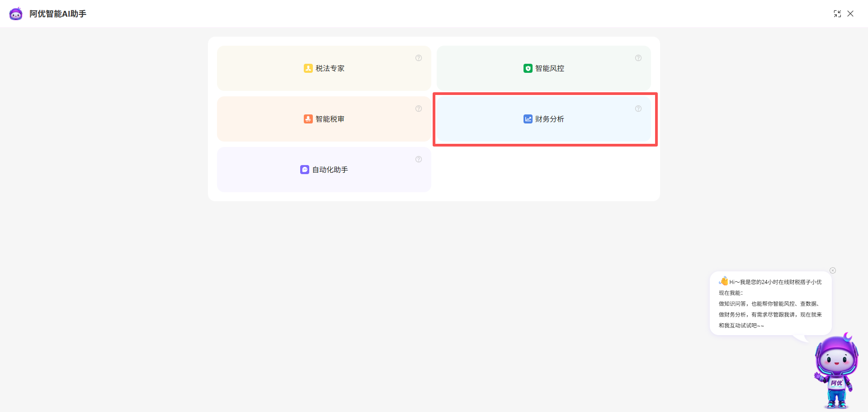The image size is (868, 412).
Task: Show help for 智能税审 card
Action: (x=419, y=109)
